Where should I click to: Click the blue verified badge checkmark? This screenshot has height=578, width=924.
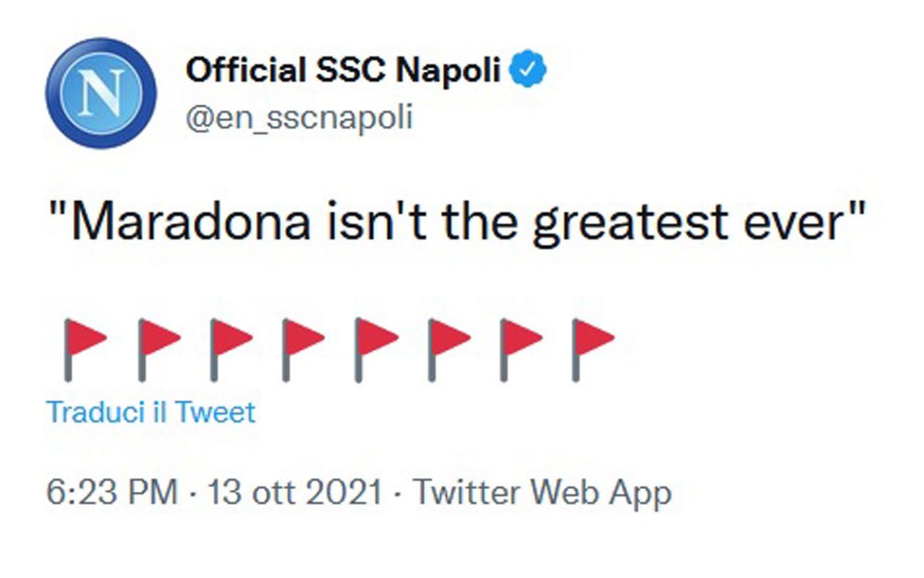[530, 70]
